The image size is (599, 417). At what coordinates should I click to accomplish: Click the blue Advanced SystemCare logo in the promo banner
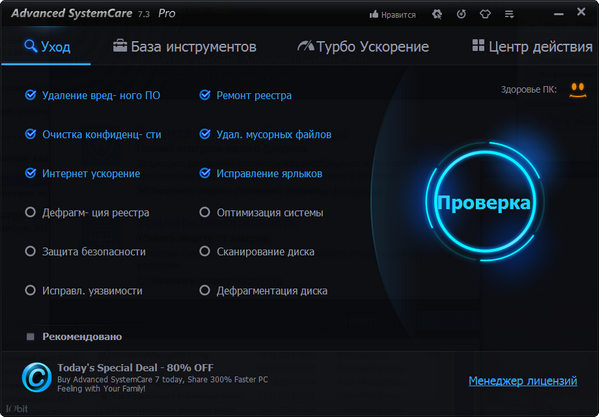coord(37,378)
